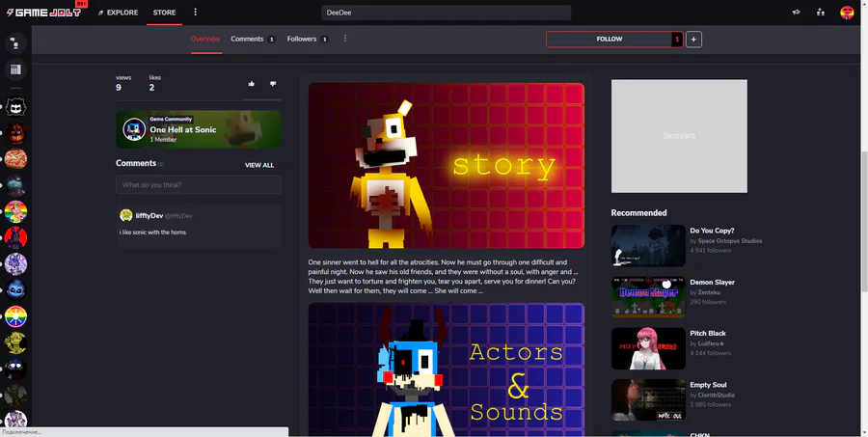The image size is (868, 437).
Task: Click the plus button next to FOLLOW
Action: (693, 40)
